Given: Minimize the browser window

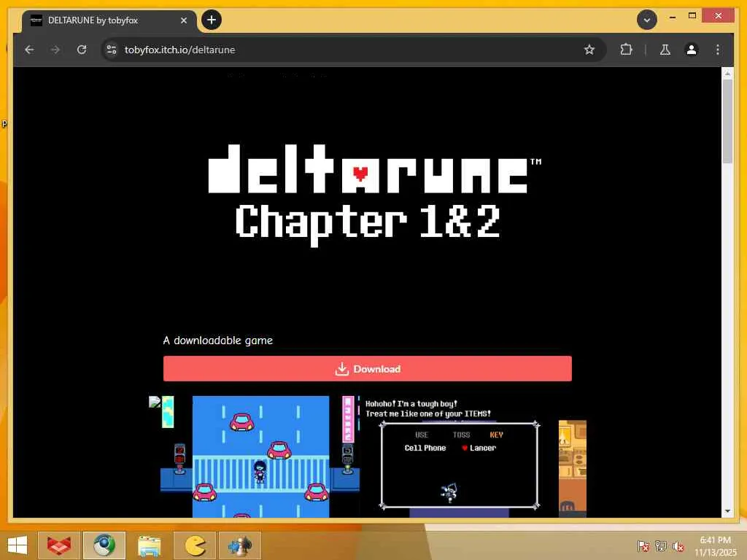Looking at the screenshot, I should 673,17.
